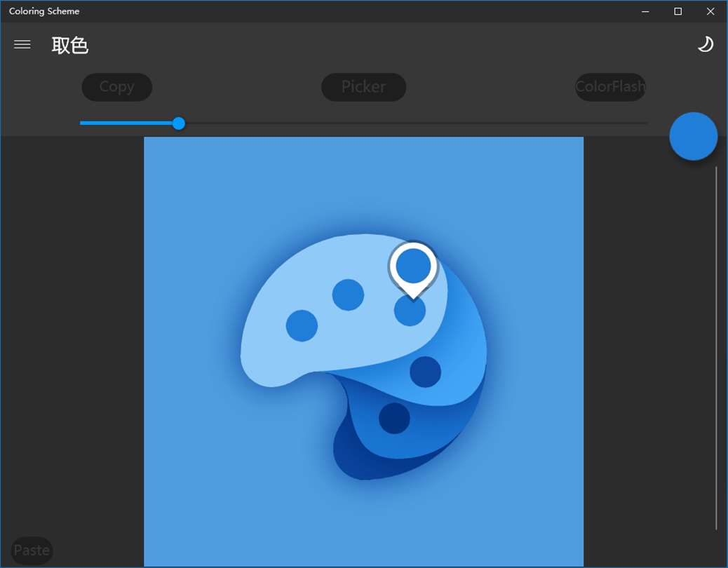This screenshot has width=728, height=568.
Task: Open the ColorFlash button
Action: point(610,87)
